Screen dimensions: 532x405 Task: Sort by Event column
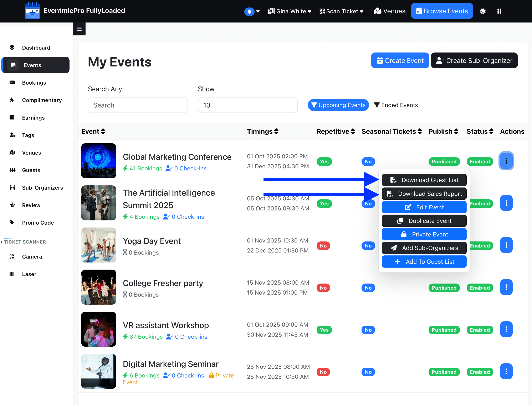(x=93, y=131)
